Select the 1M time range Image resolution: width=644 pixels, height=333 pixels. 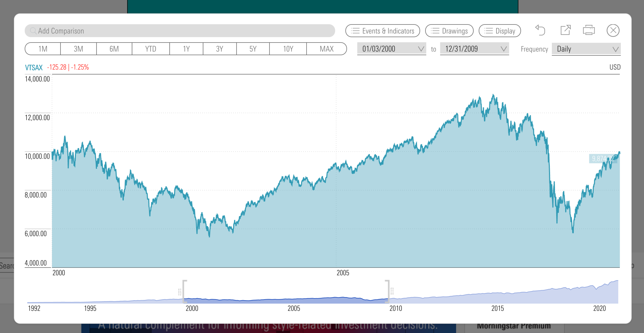tap(43, 49)
